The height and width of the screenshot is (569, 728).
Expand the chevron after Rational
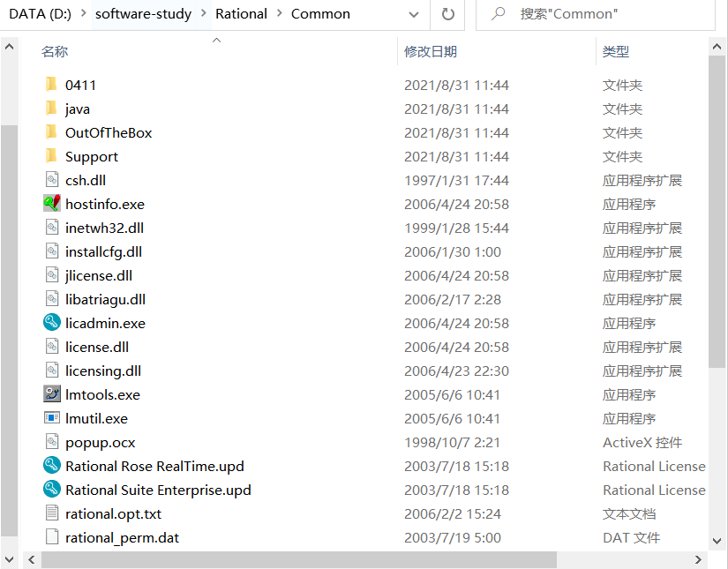279,13
